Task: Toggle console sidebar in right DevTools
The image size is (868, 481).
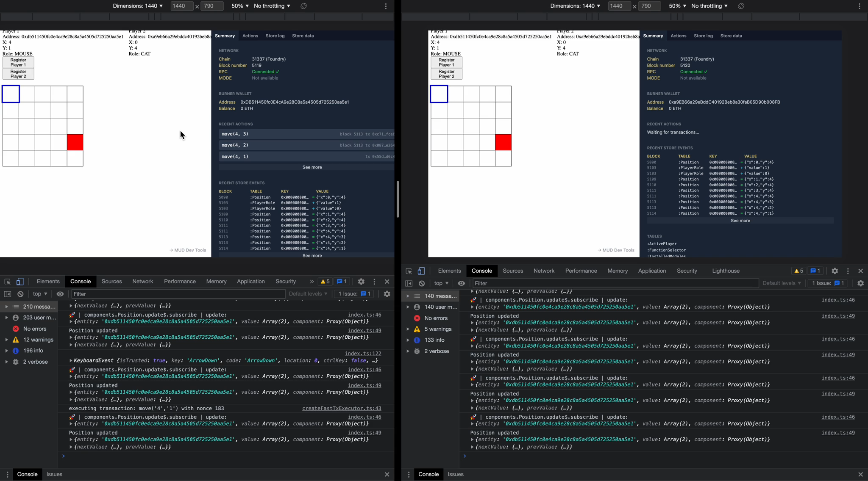Action: [x=409, y=283]
